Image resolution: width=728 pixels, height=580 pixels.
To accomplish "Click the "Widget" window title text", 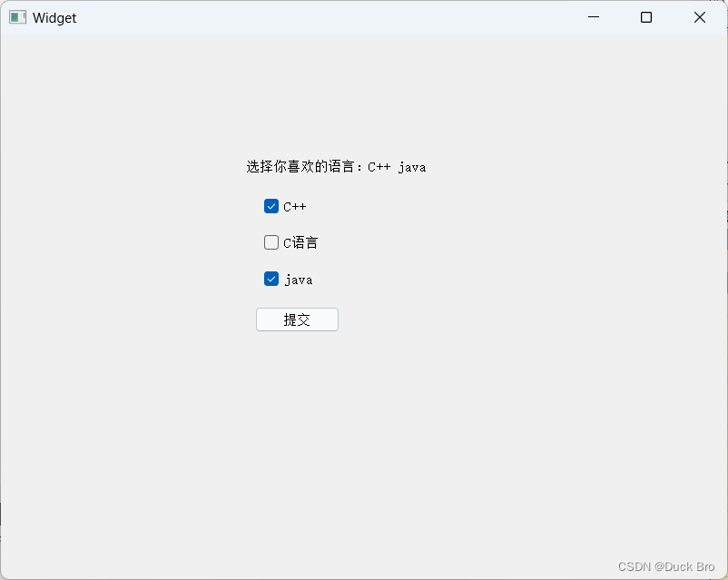I will (54, 18).
